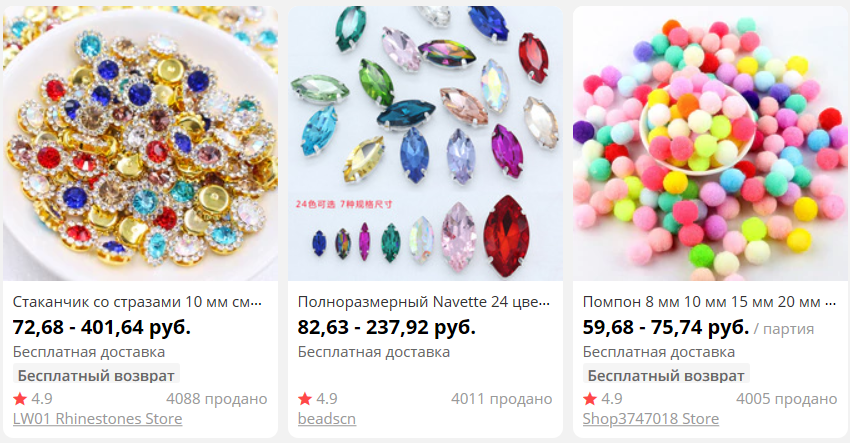
Task: Open the rhinestone cups product image
Action: point(140,143)
